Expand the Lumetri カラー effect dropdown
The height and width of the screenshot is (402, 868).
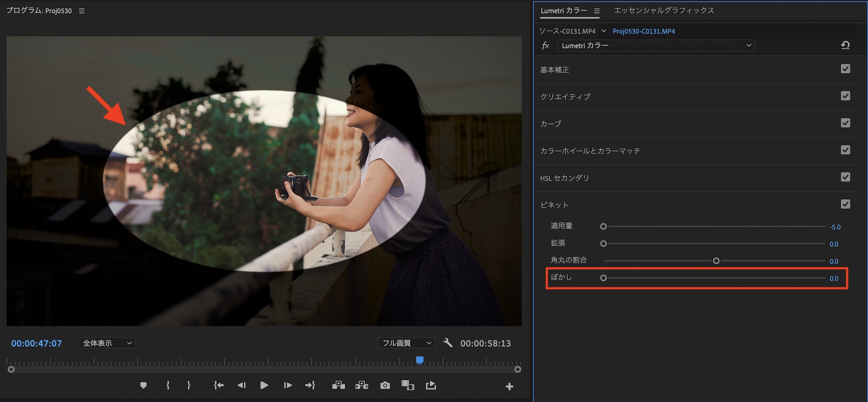click(656, 46)
